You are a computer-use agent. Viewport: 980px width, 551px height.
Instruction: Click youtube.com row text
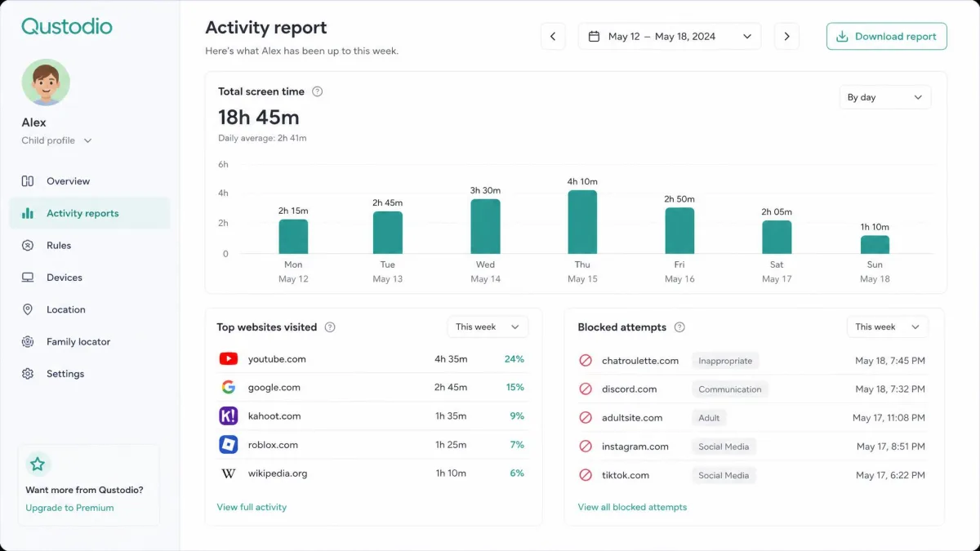[x=277, y=359]
